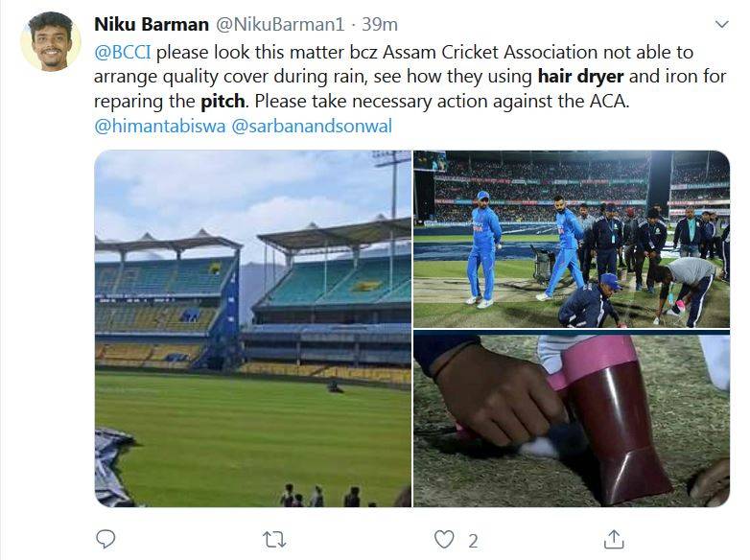Click the "Assam Cricket Association" tweet text
Screen dimensions: 750x560
[x=457, y=52]
